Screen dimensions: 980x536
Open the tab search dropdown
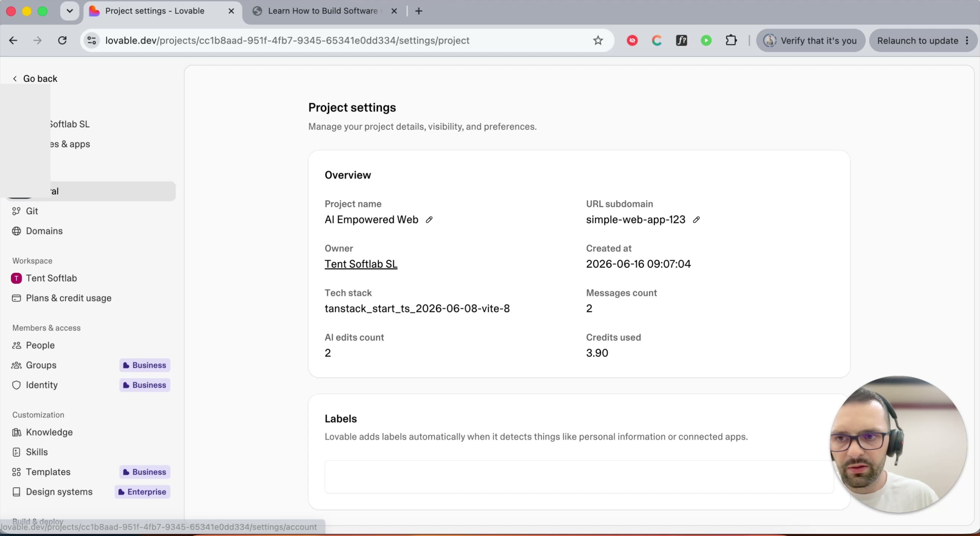pos(70,11)
